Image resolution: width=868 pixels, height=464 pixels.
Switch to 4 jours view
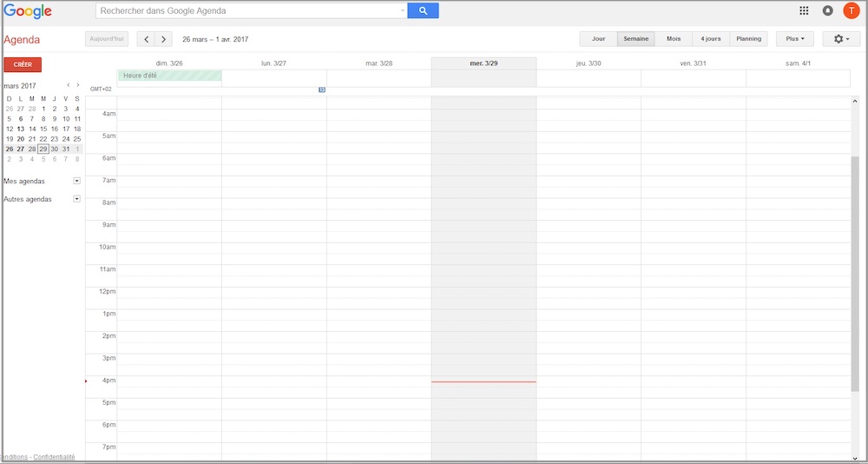[711, 39]
